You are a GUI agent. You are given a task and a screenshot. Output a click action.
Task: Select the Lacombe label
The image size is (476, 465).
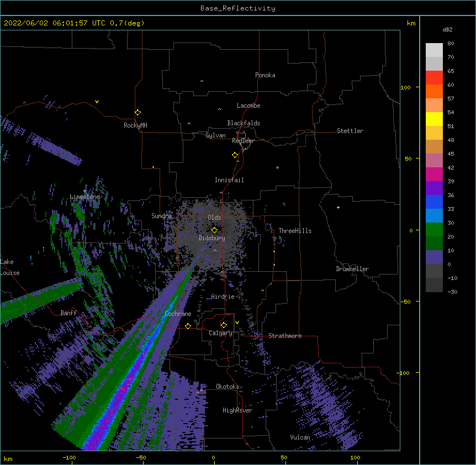pyautogui.click(x=248, y=105)
